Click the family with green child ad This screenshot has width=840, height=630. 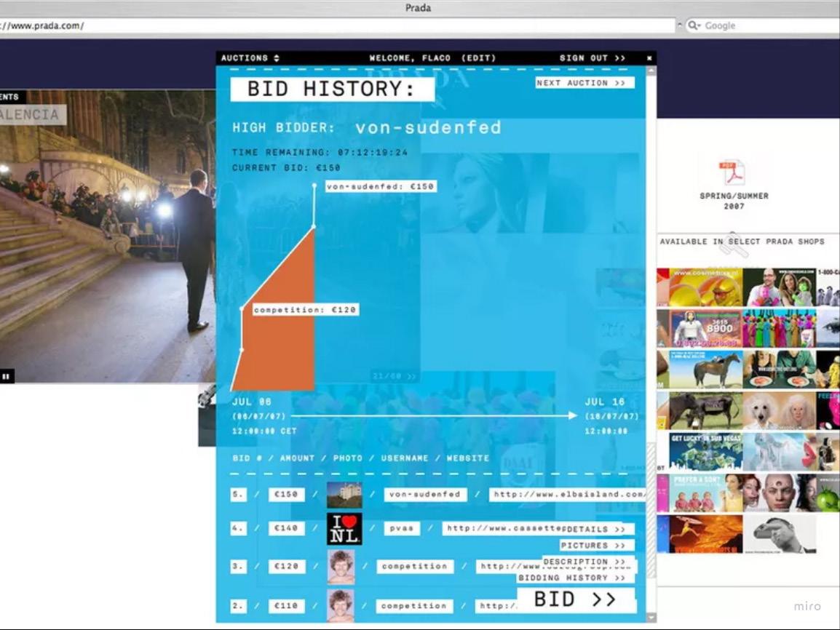point(780,287)
